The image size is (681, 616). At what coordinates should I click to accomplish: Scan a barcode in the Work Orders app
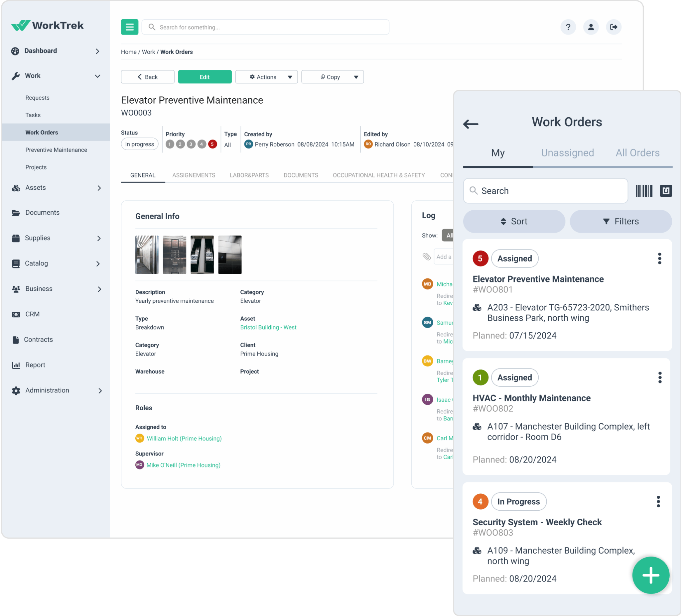pos(643,191)
